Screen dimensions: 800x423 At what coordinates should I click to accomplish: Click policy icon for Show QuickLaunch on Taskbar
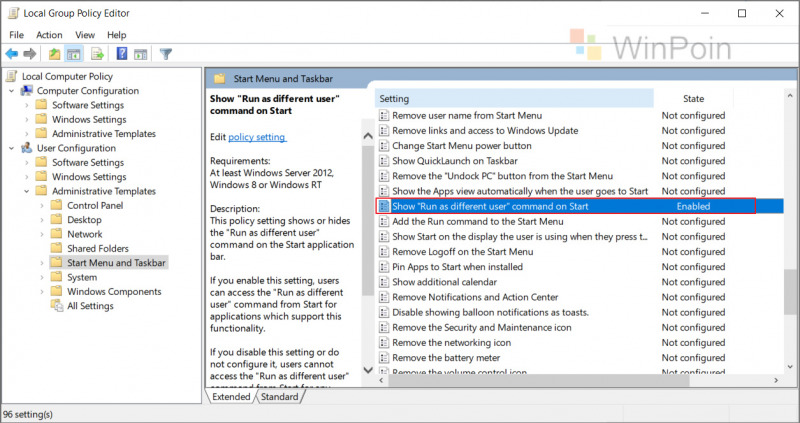(x=384, y=161)
